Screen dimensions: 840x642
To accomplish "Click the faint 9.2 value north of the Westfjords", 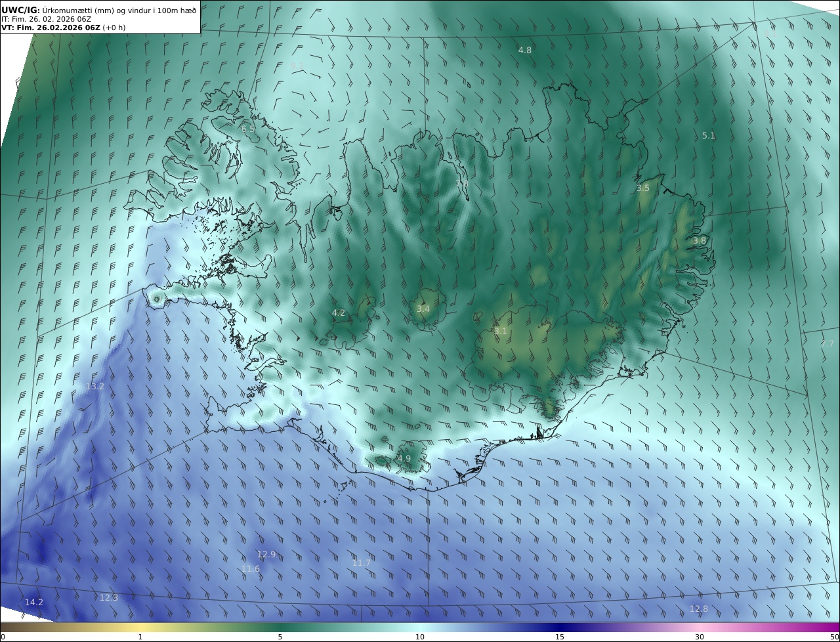I will point(297,66).
